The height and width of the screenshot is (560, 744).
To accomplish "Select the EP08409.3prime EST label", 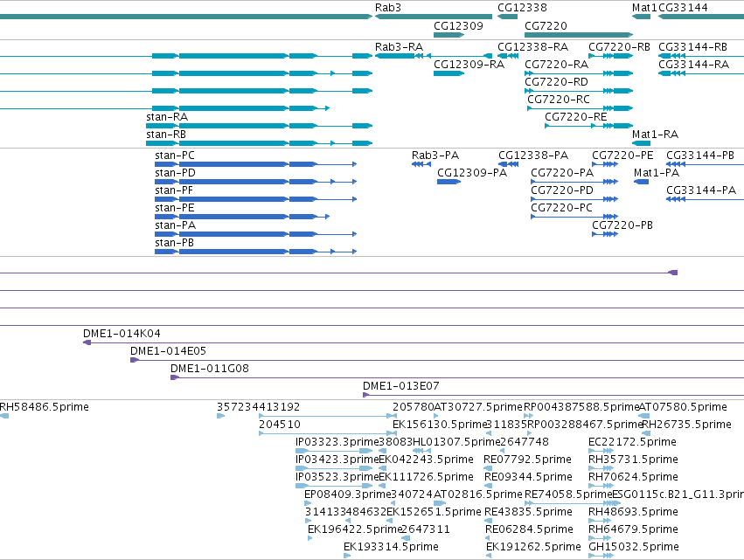I will (x=347, y=495).
